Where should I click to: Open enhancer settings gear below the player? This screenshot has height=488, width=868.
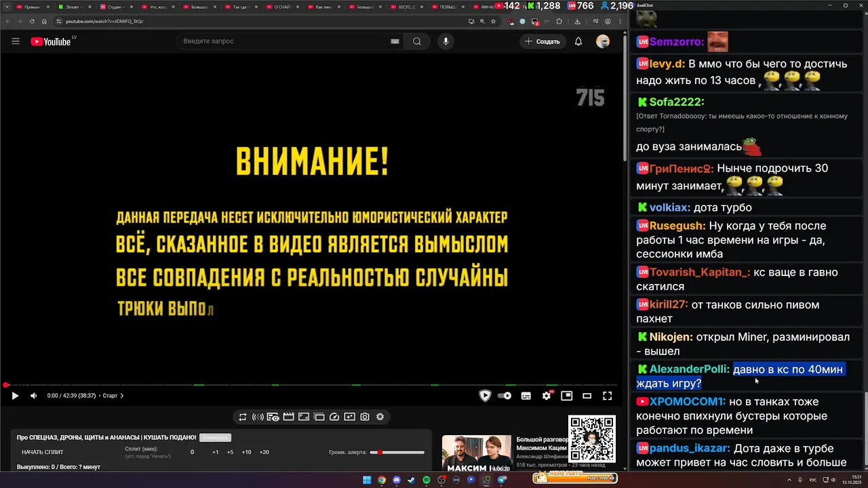380,417
